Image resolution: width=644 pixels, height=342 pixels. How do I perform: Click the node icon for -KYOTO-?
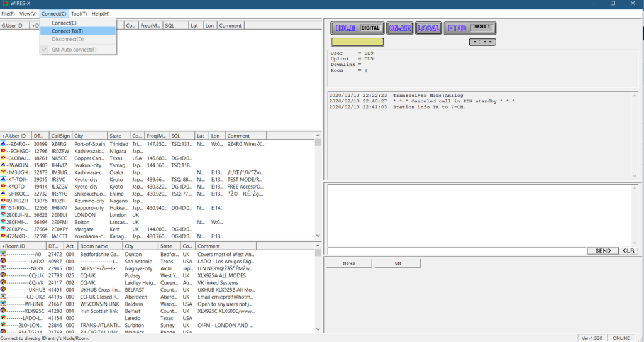pyautogui.click(x=3, y=186)
